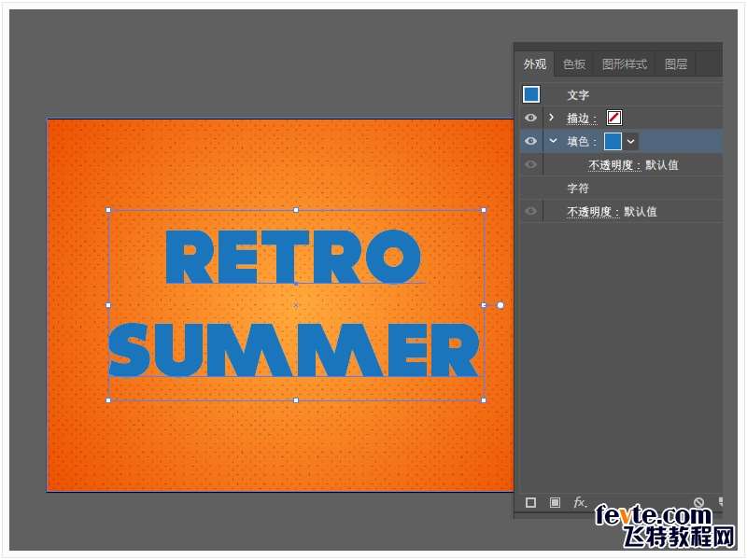Click the top-center bounding box handle
This screenshot has height=560, width=747.
pos(296,210)
